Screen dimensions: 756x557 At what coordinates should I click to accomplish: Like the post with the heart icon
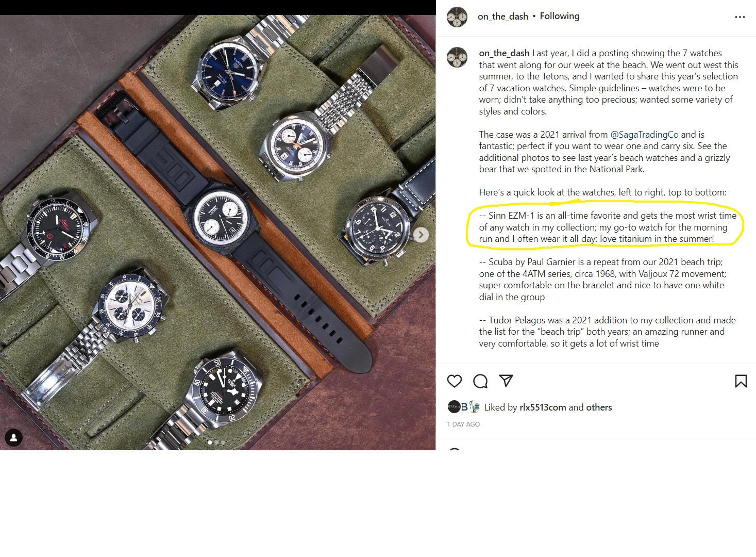454,381
